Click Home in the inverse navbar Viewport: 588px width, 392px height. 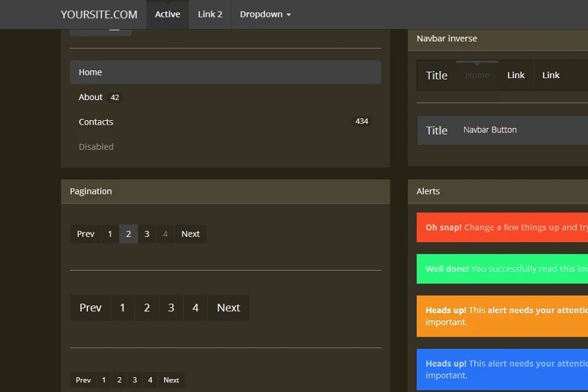[478, 76]
